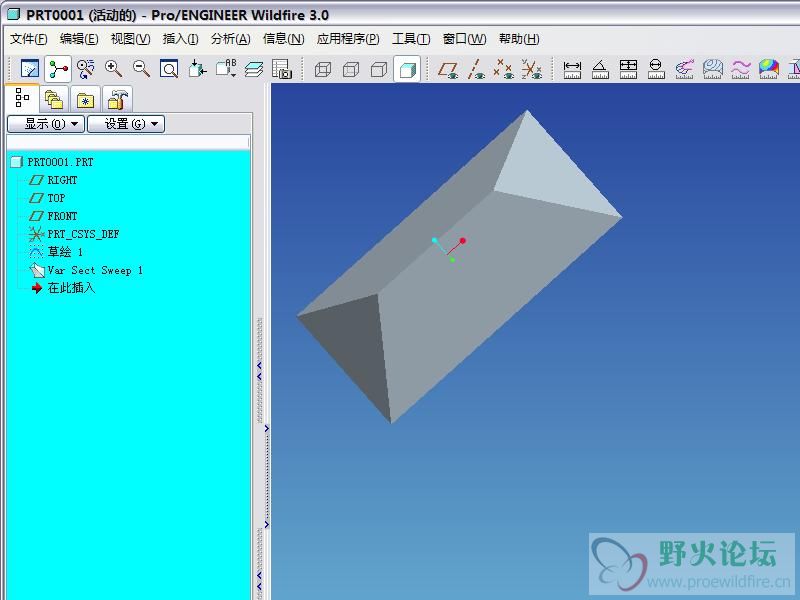Screen dimensions: 800x600
Task: Click the spin center marker on the model
Action: pos(449,249)
